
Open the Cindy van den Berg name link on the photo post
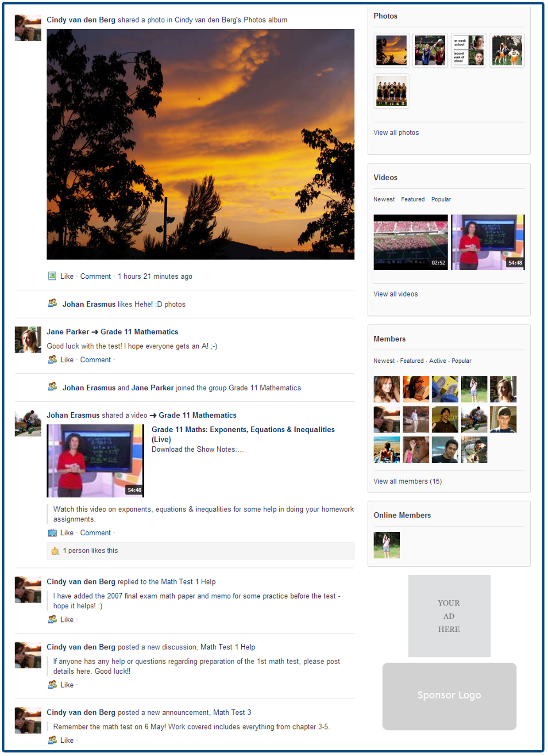(81, 20)
